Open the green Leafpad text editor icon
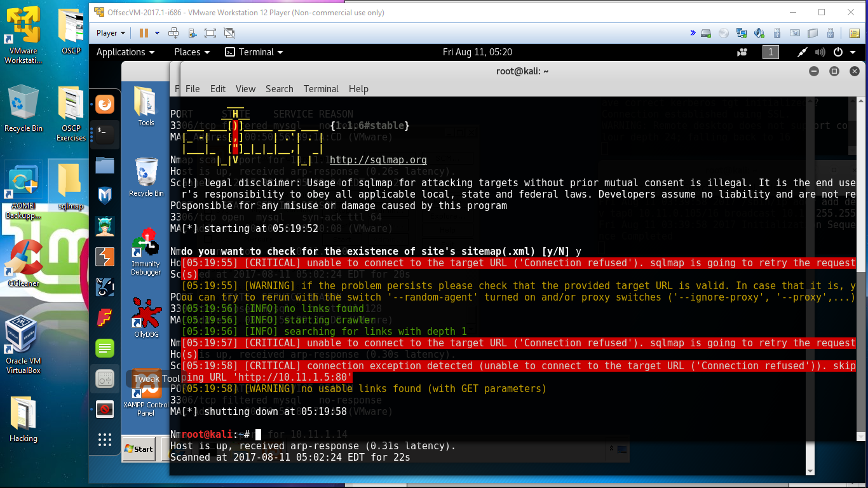This screenshot has height=488, width=868. click(x=105, y=348)
